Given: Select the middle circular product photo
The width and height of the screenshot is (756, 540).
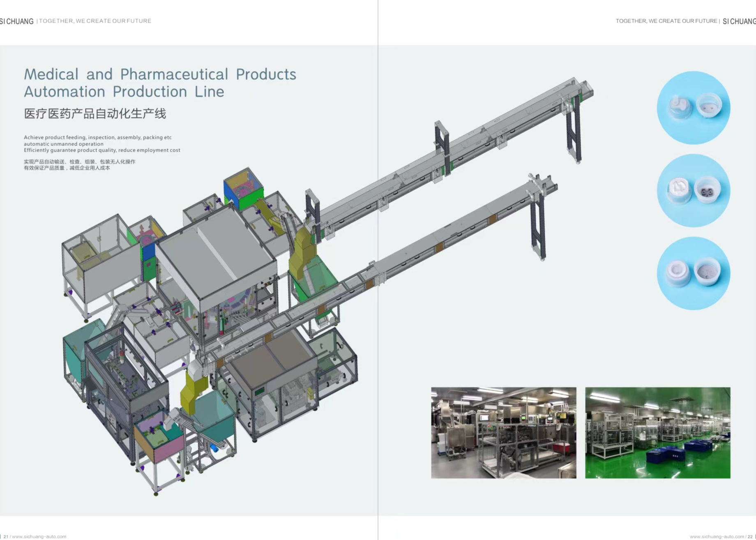Looking at the screenshot, I should (x=693, y=191).
